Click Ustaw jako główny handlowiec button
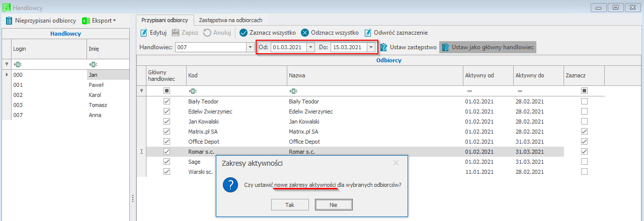This screenshot has height=221, width=644. coord(487,47)
